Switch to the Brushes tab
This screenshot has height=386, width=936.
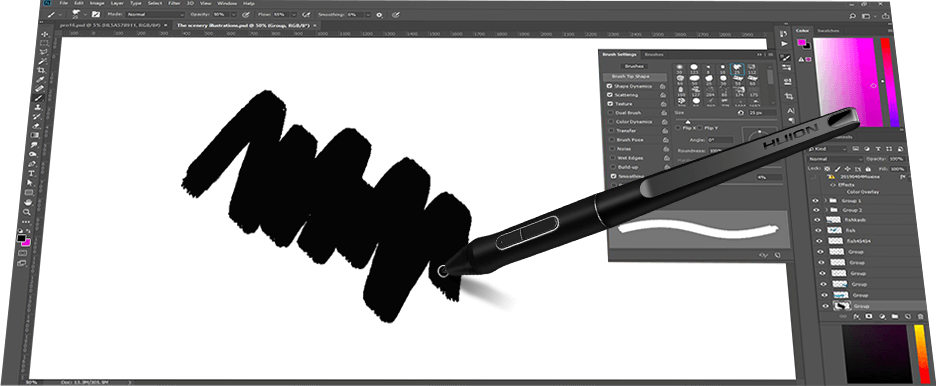pos(654,54)
